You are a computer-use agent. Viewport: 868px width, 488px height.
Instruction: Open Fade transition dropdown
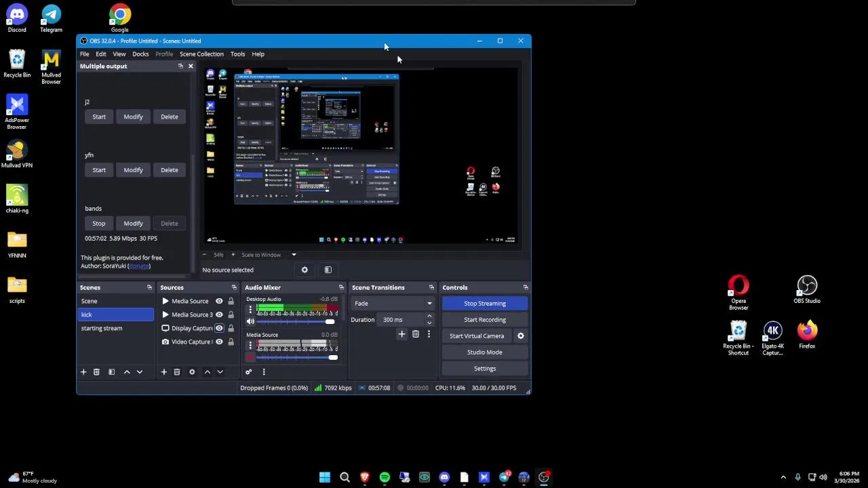tap(393, 304)
